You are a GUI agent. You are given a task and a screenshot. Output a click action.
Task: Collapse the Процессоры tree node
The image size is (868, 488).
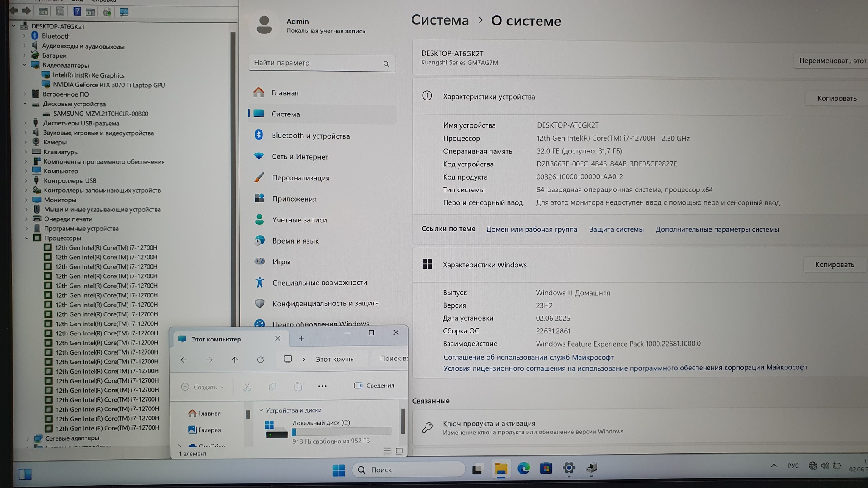click(x=27, y=238)
